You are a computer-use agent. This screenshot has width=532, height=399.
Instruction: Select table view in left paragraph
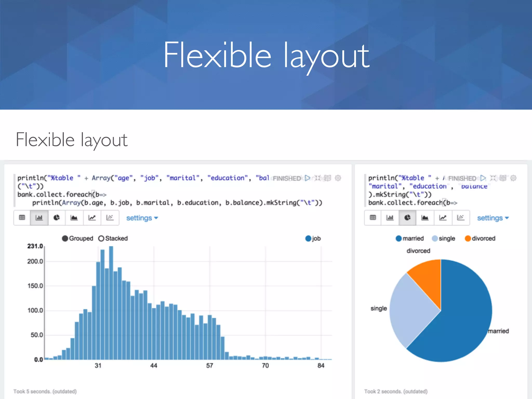pyautogui.click(x=22, y=218)
